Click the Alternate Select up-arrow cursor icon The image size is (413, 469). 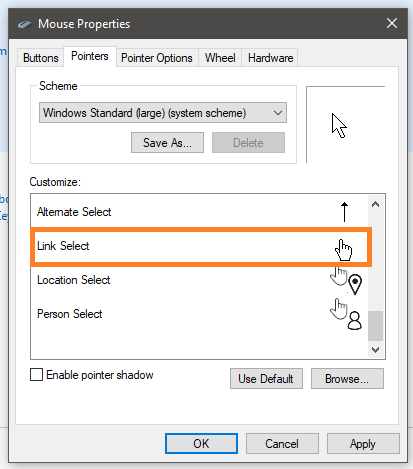point(344,212)
